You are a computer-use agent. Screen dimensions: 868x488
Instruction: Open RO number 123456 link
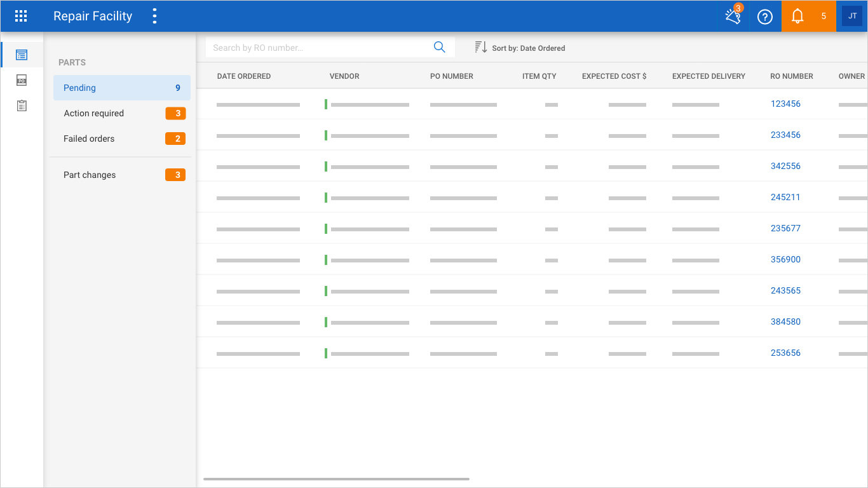pyautogui.click(x=785, y=104)
